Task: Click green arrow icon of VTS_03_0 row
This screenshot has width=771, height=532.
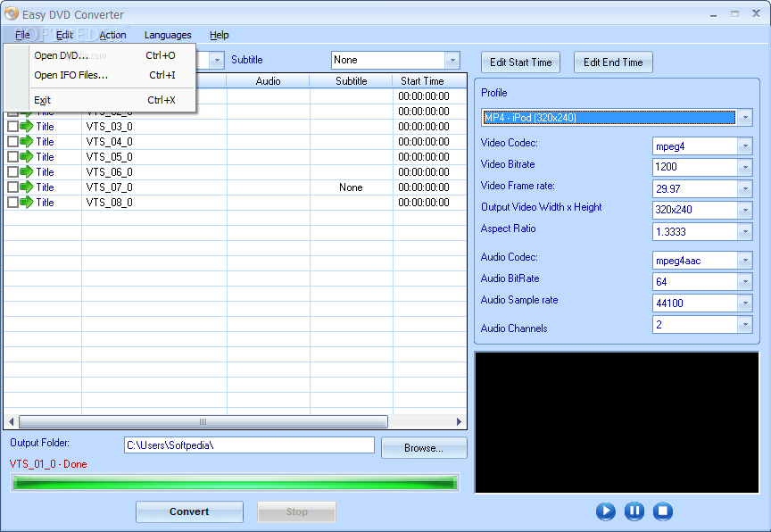Action: (27, 127)
